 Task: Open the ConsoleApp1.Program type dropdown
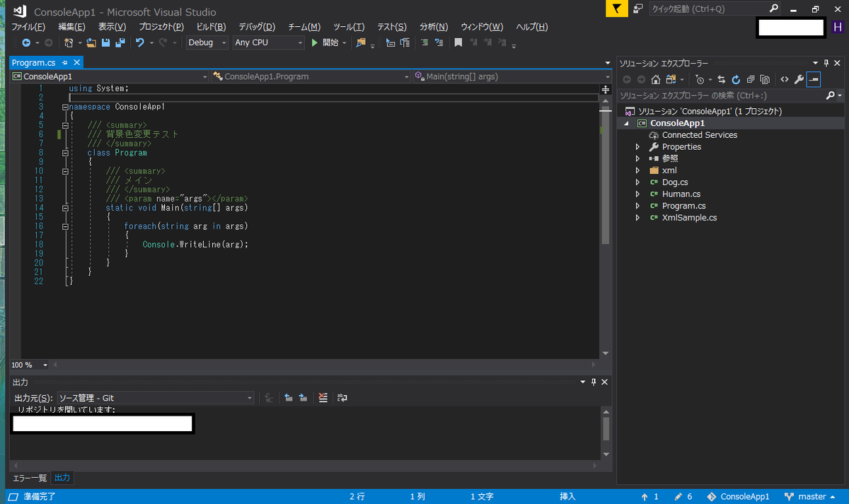tap(311, 76)
